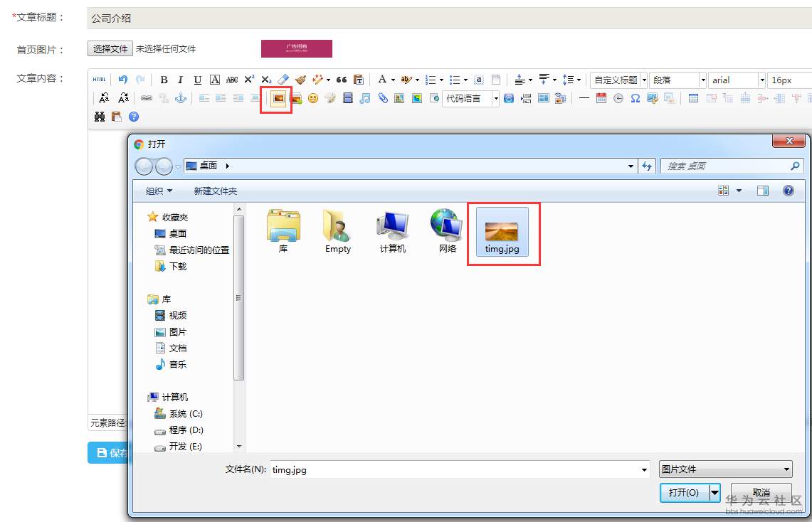Open the 代码语言 code language dropdown
This screenshot has width=812, height=522.
pyautogui.click(x=470, y=98)
